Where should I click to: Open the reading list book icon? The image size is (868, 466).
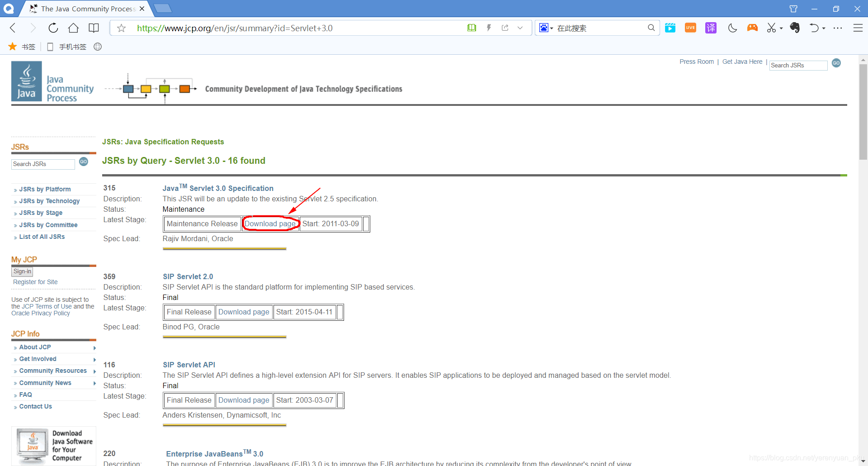[x=94, y=28]
